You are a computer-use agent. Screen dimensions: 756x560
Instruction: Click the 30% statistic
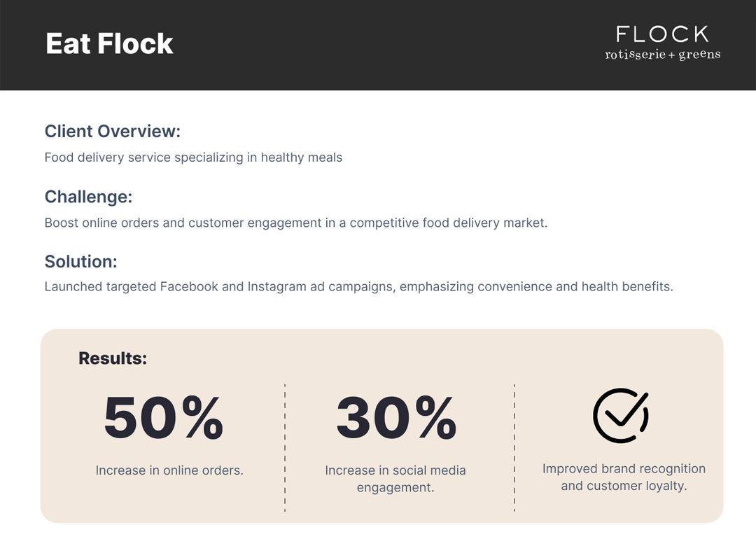tap(396, 418)
